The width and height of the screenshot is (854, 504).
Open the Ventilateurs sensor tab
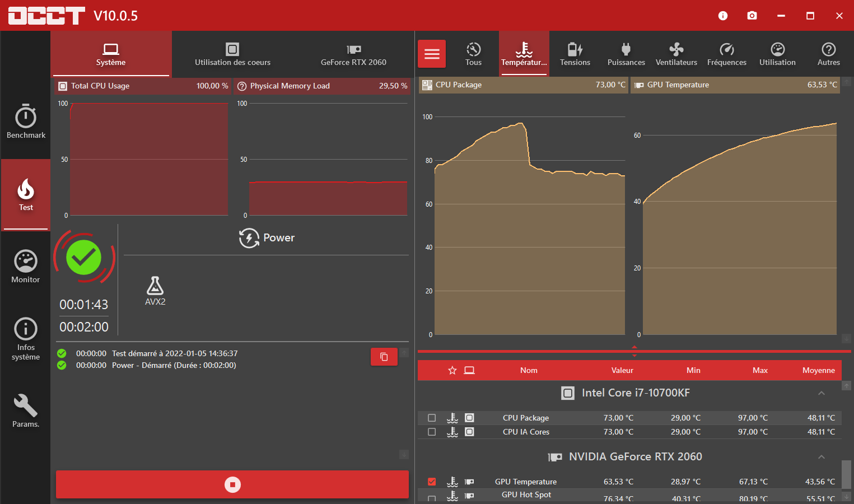tap(676, 54)
